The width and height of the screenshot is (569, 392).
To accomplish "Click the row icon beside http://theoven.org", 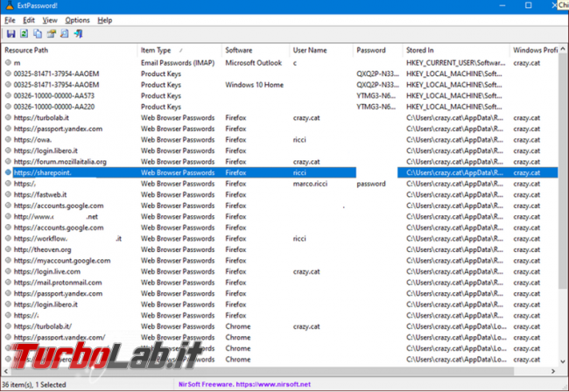I will click(x=8, y=249).
